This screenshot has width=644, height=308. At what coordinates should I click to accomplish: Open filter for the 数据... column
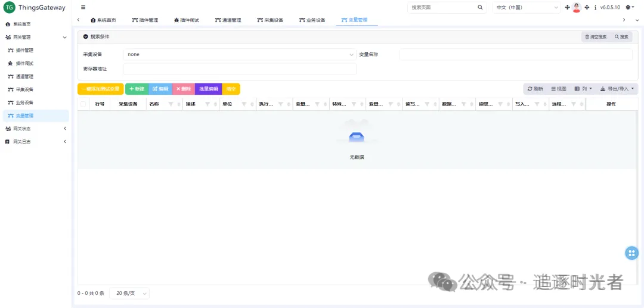coord(464,104)
